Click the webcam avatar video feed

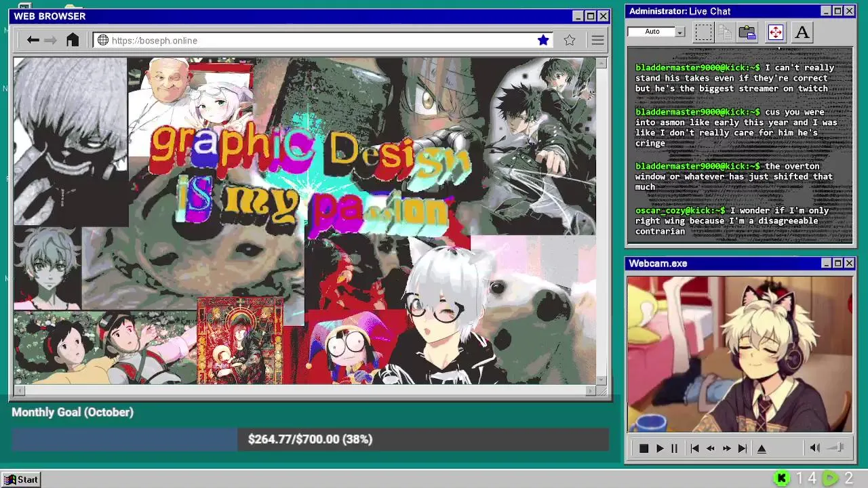[x=739, y=354]
